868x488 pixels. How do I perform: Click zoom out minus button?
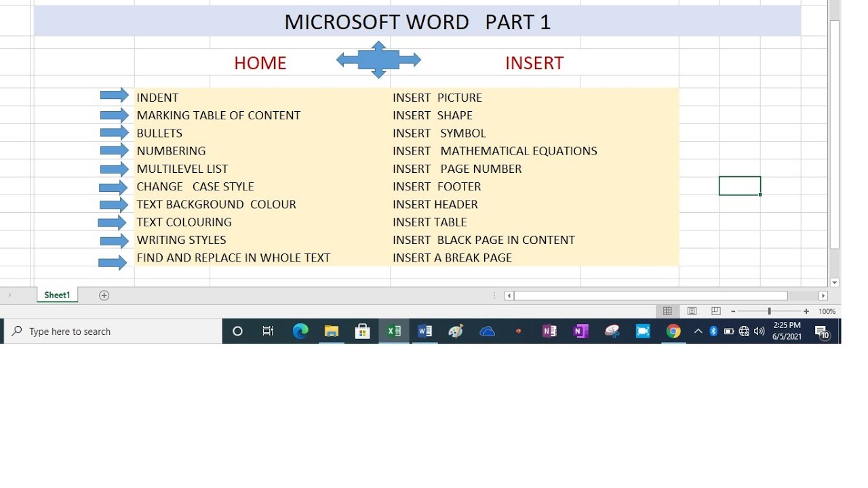pos(733,312)
